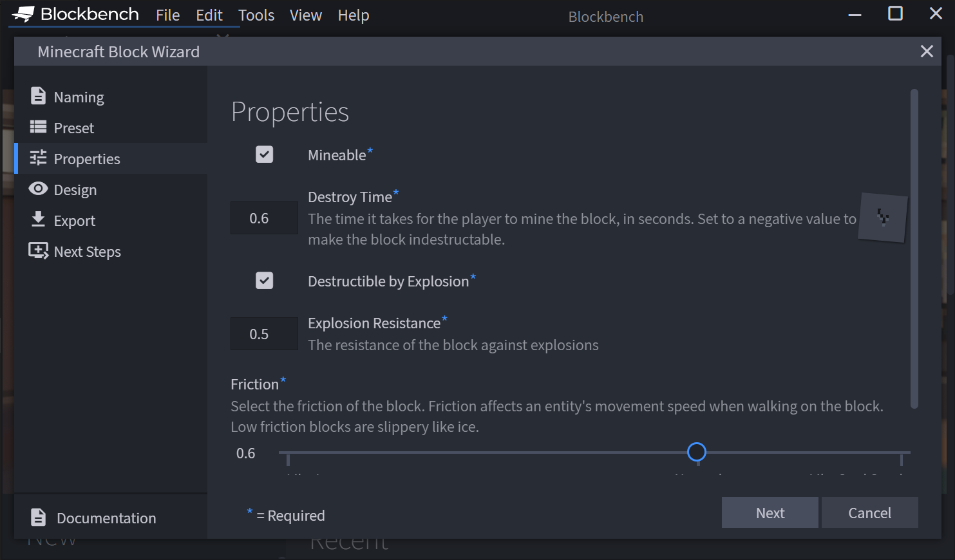
Task: Open the View menu
Action: (306, 15)
